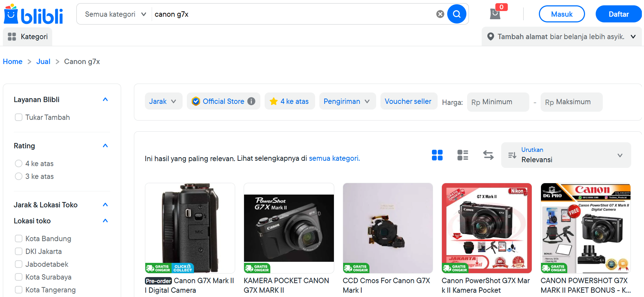This screenshot has height=297, width=644.
Task: Open the Jarak filter dropdown
Action: pos(163,101)
